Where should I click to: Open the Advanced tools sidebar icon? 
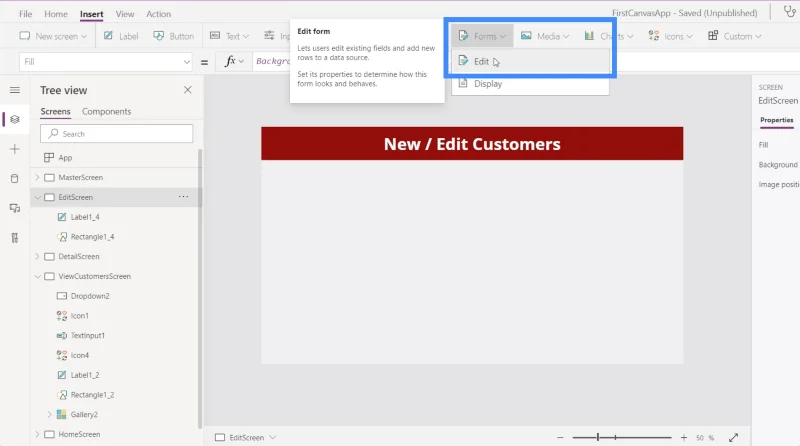pos(15,238)
